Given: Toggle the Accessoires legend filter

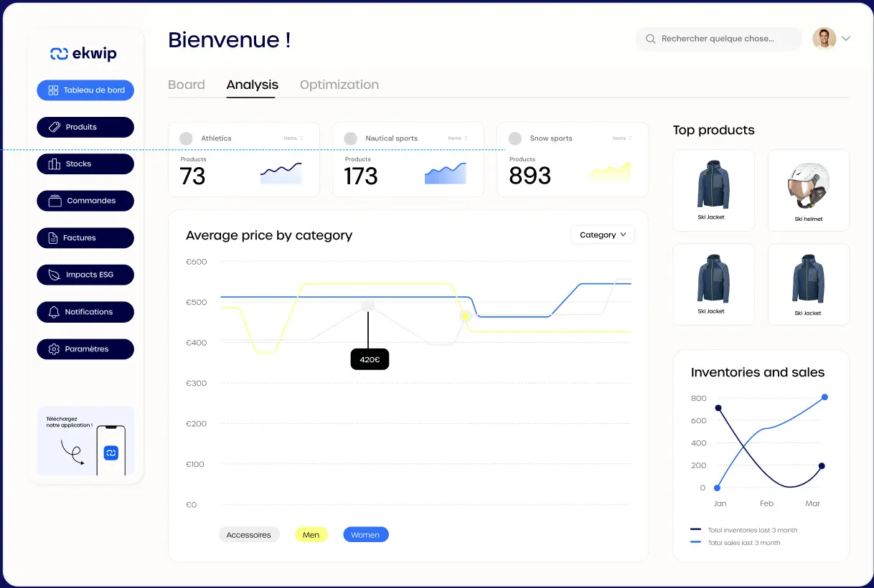Looking at the screenshot, I should (x=248, y=535).
